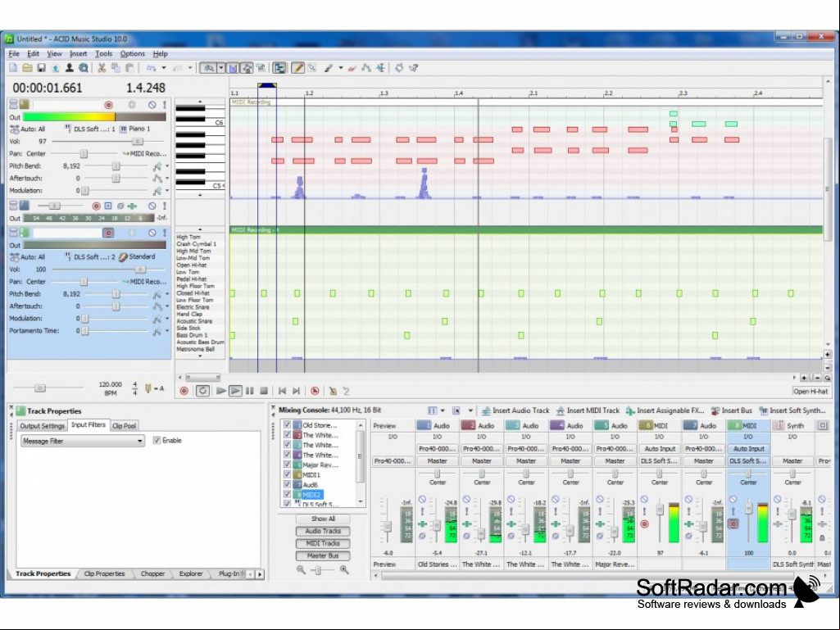840x630 pixels.
Task: Uncheck Old Storie... in the channel list
Action: click(287, 425)
